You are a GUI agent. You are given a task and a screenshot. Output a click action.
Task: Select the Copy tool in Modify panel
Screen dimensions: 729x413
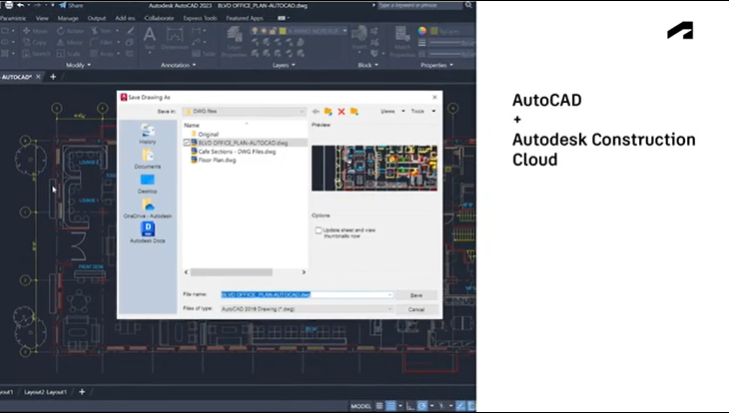click(35, 42)
